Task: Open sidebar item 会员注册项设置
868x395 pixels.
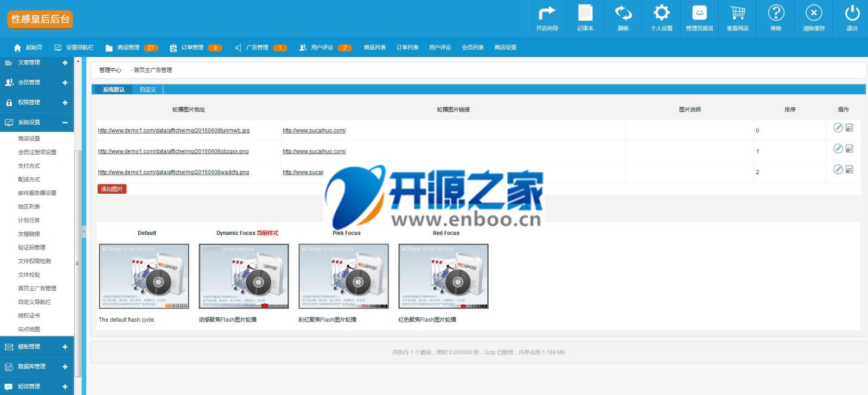Action: pos(37,152)
